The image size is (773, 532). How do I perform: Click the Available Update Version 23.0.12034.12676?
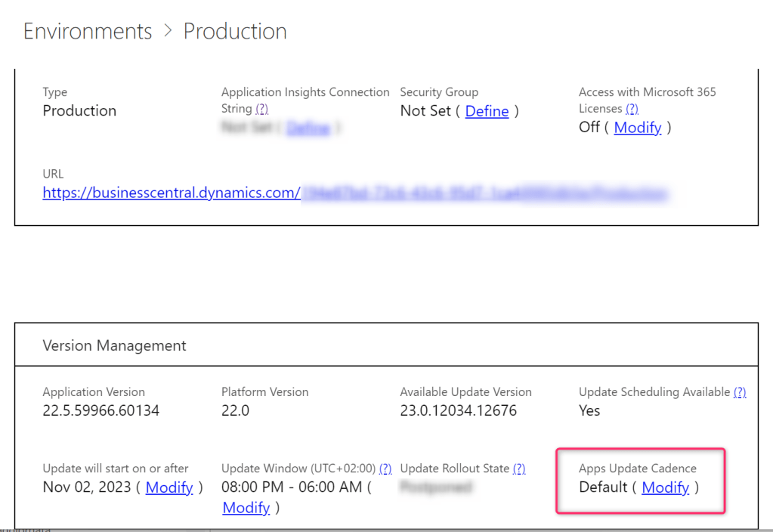[458, 411]
